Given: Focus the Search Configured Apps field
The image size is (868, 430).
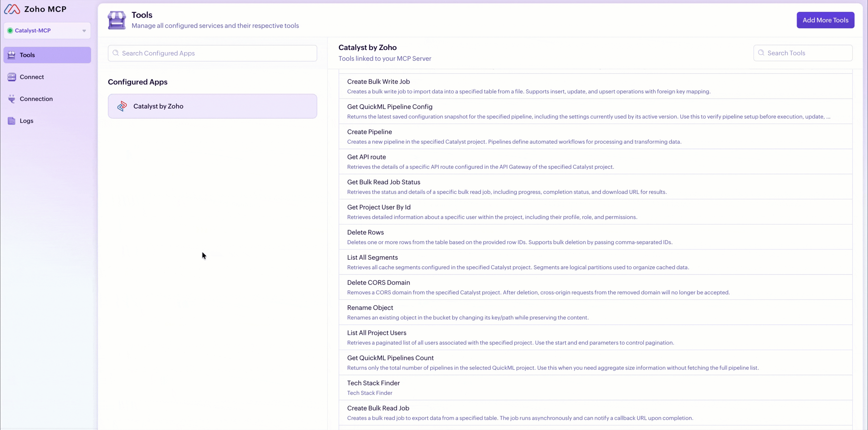Looking at the screenshot, I should pos(212,53).
